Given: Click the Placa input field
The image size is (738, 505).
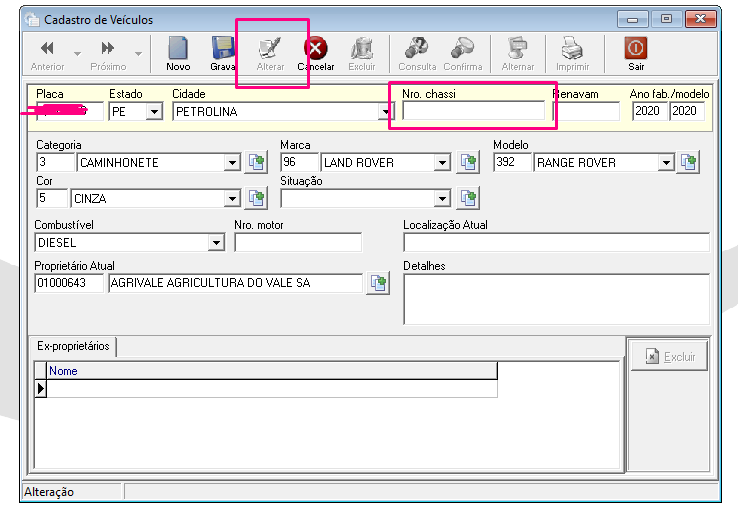Looking at the screenshot, I should [70, 112].
